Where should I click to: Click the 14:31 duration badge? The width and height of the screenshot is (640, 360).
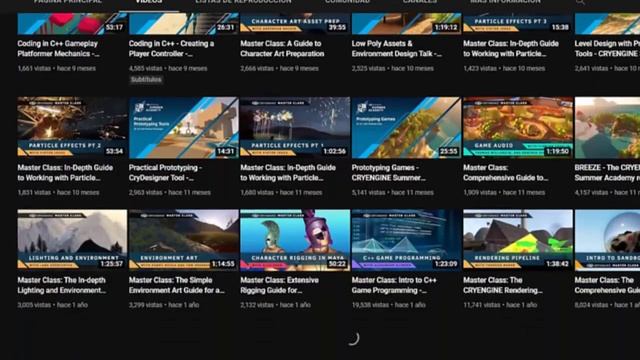pyautogui.click(x=226, y=151)
